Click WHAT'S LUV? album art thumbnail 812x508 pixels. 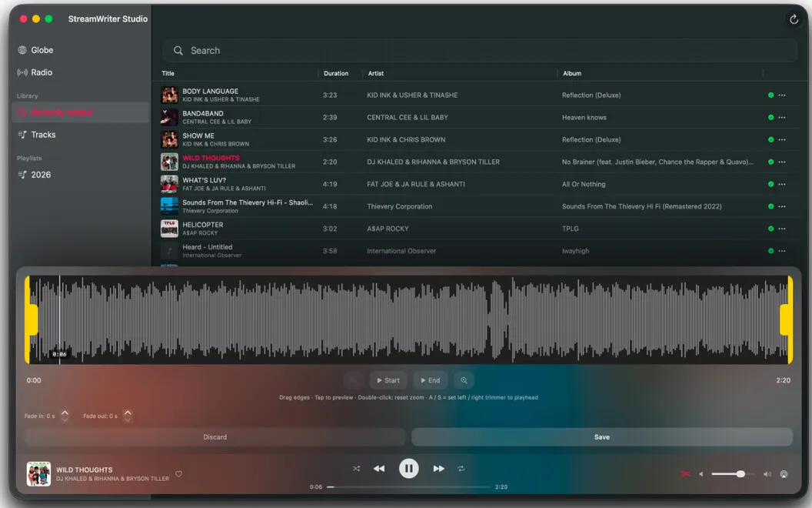click(x=169, y=184)
